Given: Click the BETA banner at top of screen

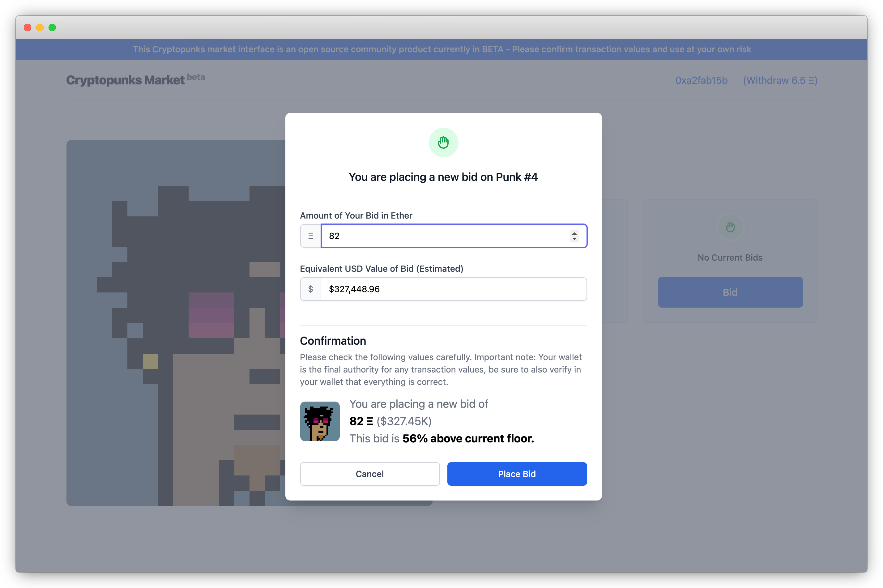Looking at the screenshot, I should pos(441,49).
